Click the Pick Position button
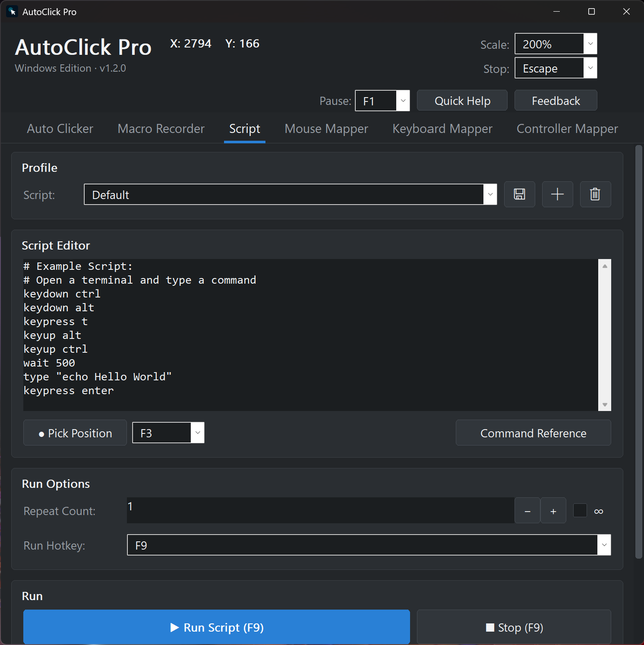 (75, 433)
